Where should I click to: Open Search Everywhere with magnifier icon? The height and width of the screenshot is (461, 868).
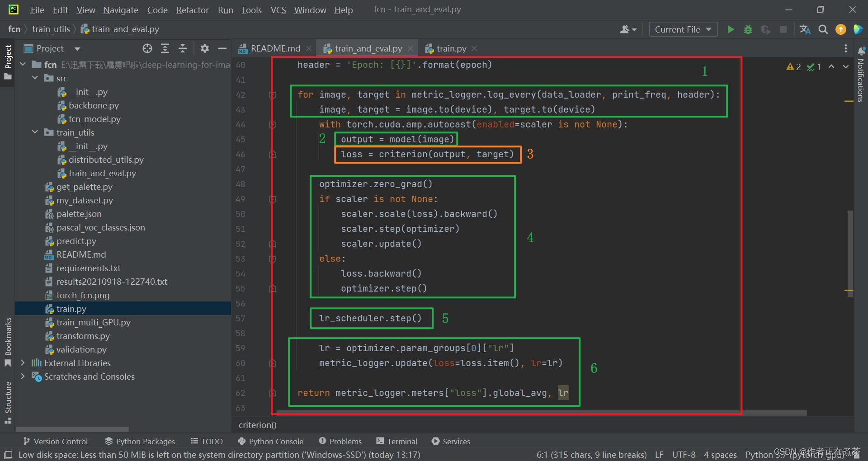click(823, 29)
